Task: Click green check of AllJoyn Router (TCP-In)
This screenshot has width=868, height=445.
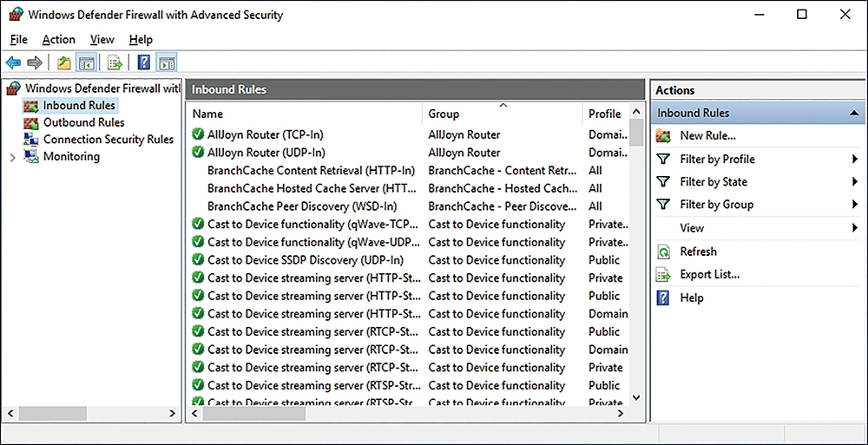Action: [x=198, y=134]
